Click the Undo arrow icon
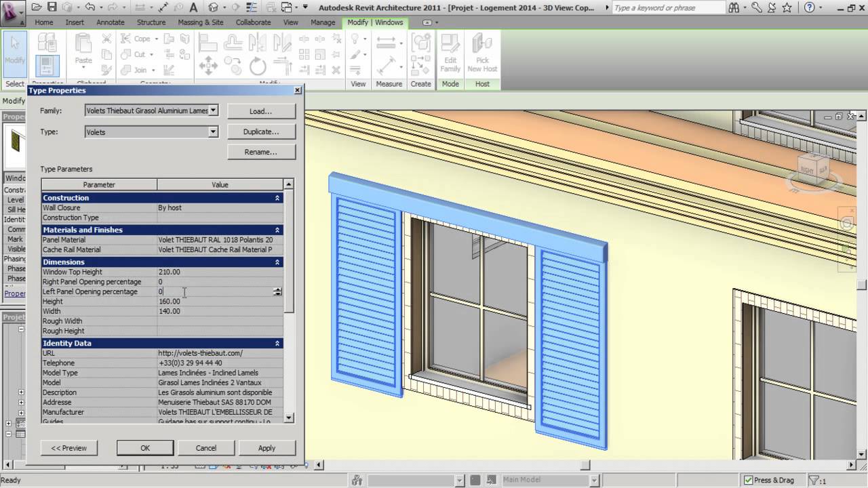The height and width of the screenshot is (488, 868). (x=90, y=7)
